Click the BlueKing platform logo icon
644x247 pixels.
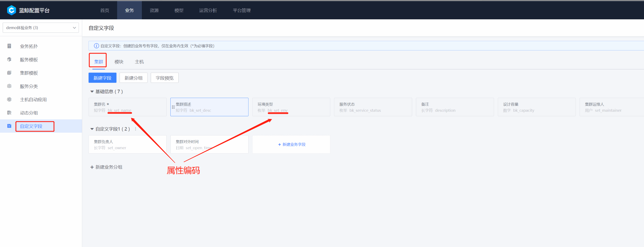11,10
